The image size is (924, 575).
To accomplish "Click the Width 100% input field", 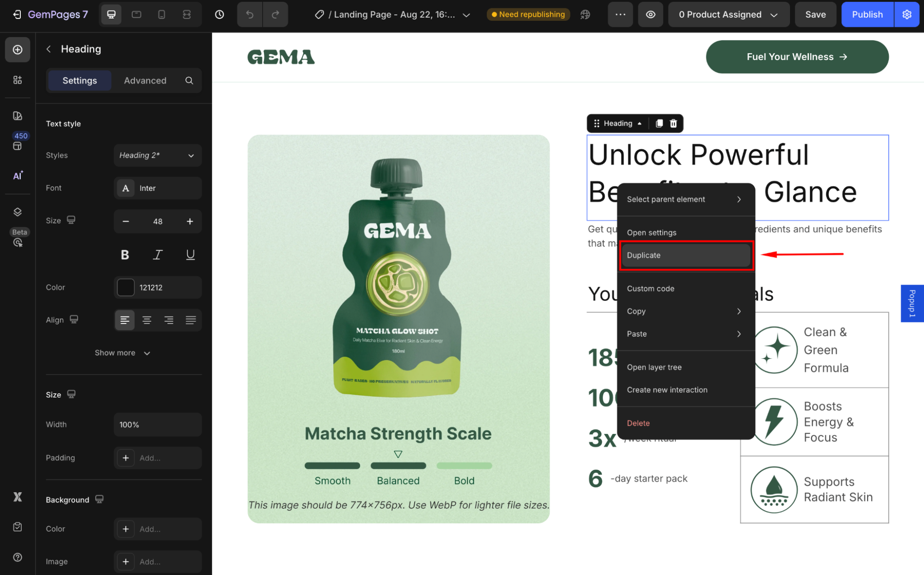I will 157,424.
